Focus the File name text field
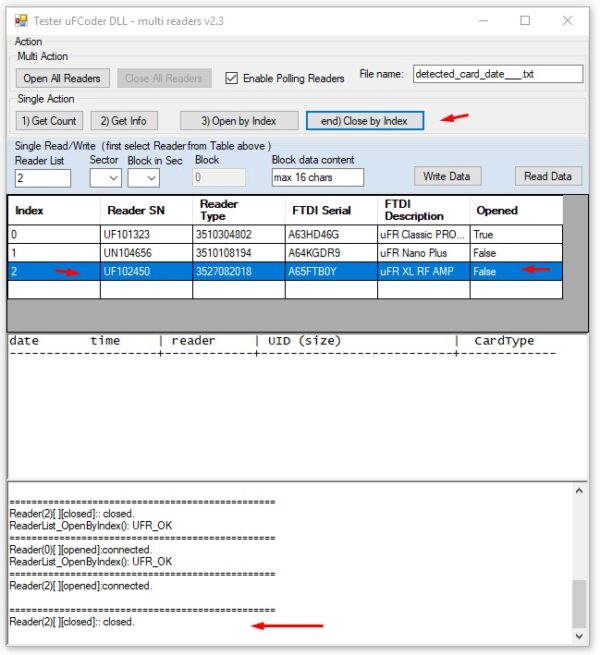This screenshot has width=600, height=655. [497, 74]
